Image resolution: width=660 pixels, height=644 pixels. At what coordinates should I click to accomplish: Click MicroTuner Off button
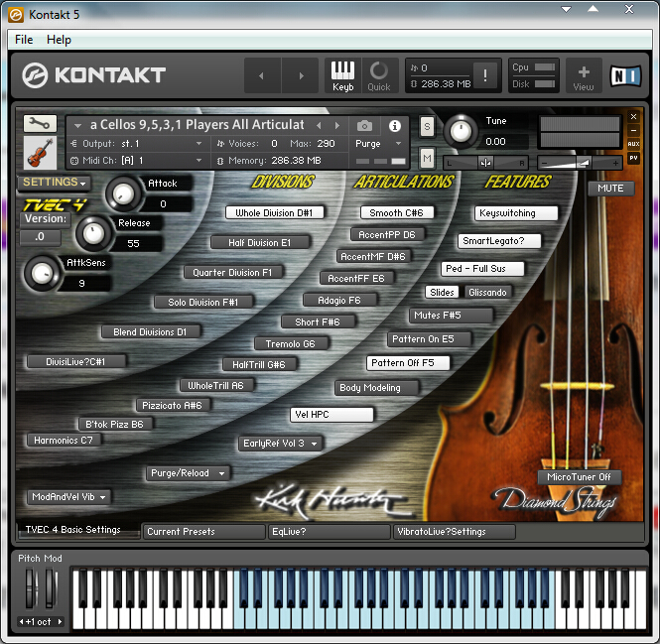point(579,477)
